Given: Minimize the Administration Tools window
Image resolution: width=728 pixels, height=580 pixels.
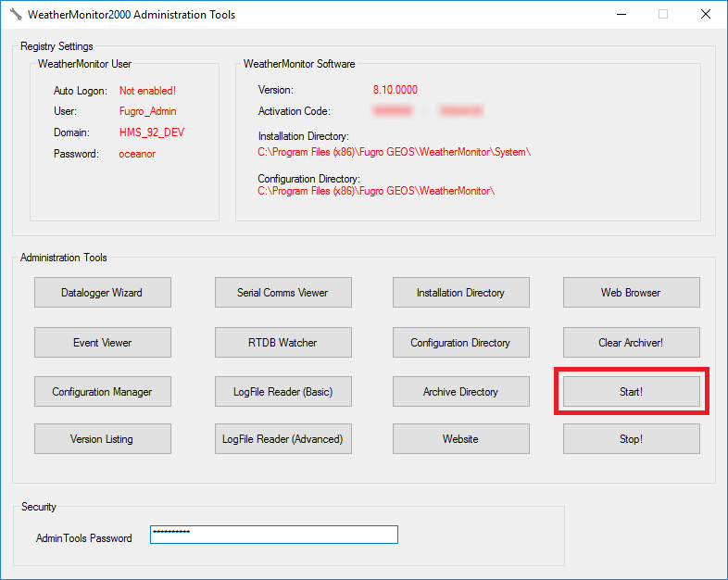Looking at the screenshot, I should [x=621, y=15].
